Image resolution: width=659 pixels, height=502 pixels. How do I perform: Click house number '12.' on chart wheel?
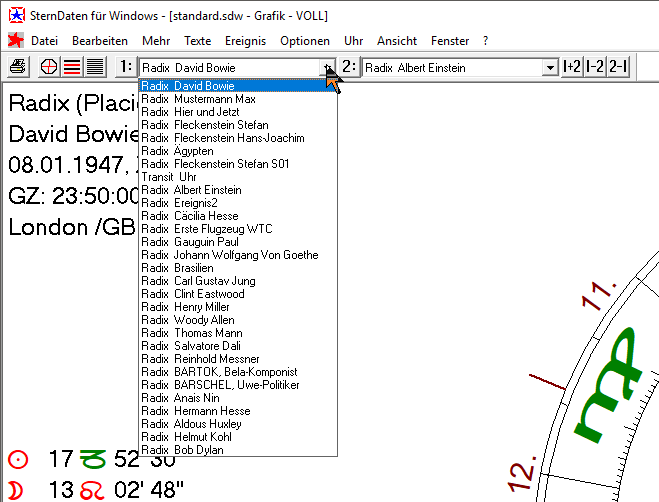[522, 473]
